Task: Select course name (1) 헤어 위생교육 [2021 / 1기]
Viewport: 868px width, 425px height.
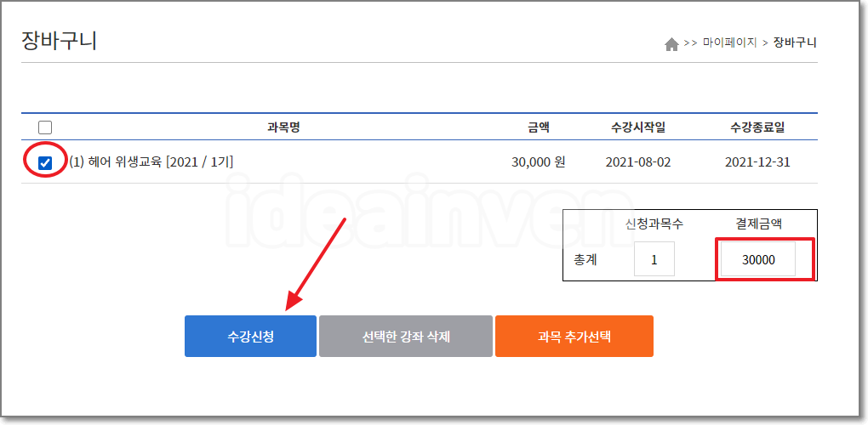Action: tap(151, 162)
